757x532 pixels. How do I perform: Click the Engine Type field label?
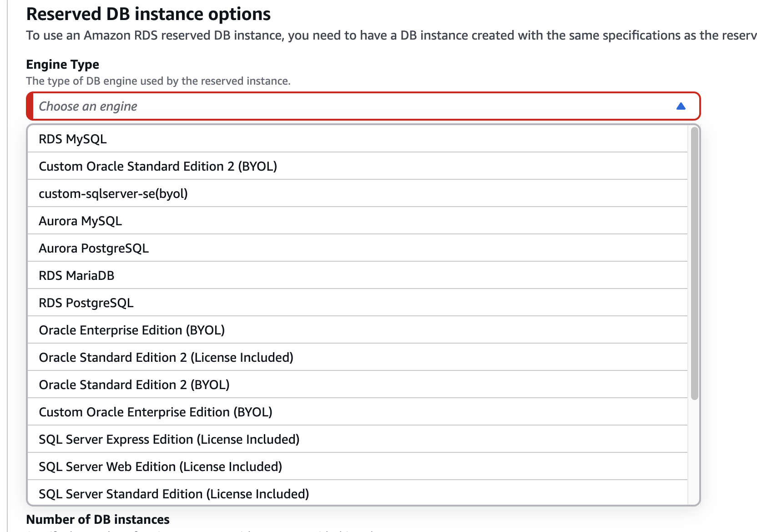coord(63,65)
